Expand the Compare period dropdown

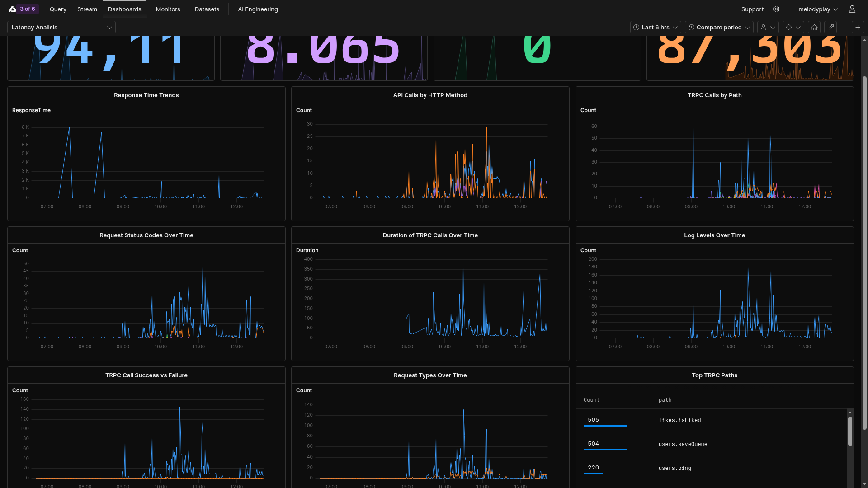tap(719, 27)
